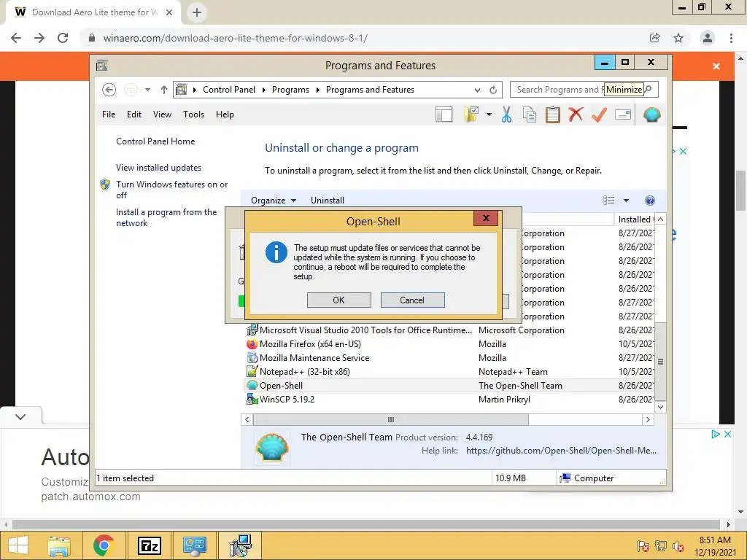Click the Copy toolbar icon
This screenshot has height=560, width=747.
[x=530, y=114]
